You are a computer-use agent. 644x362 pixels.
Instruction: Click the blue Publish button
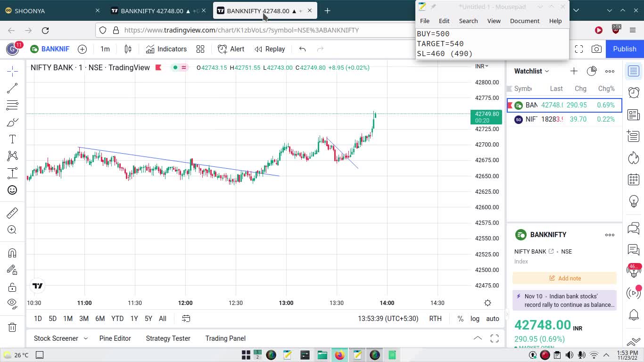625,49
